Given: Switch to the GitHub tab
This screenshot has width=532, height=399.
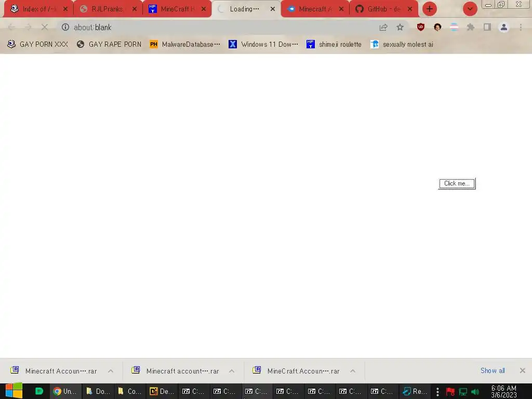Looking at the screenshot, I should [384, 9].
